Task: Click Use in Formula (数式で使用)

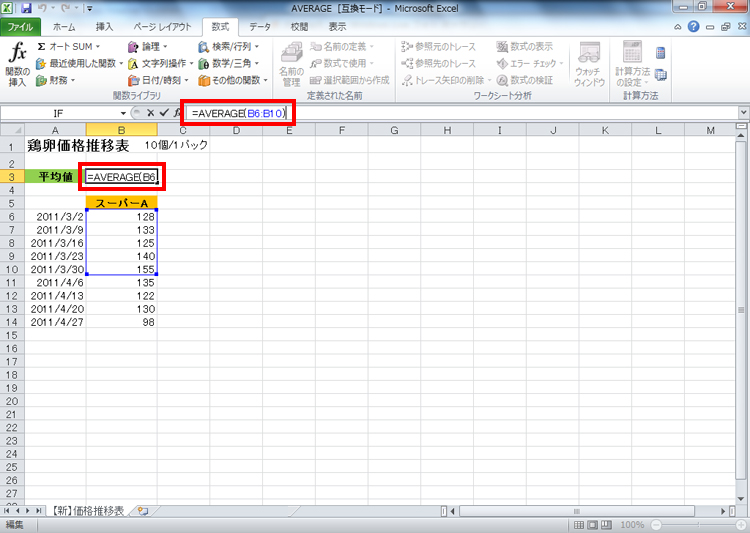Action: coord(342,63)
